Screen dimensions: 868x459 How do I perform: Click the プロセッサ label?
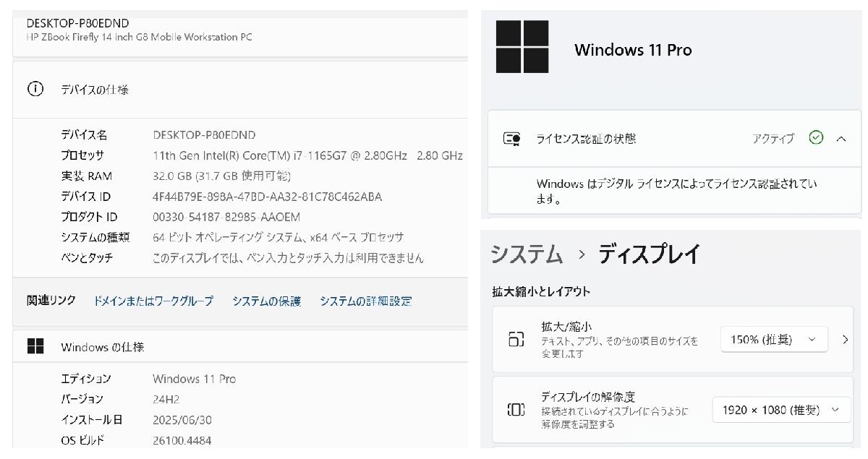coord(82,155)
